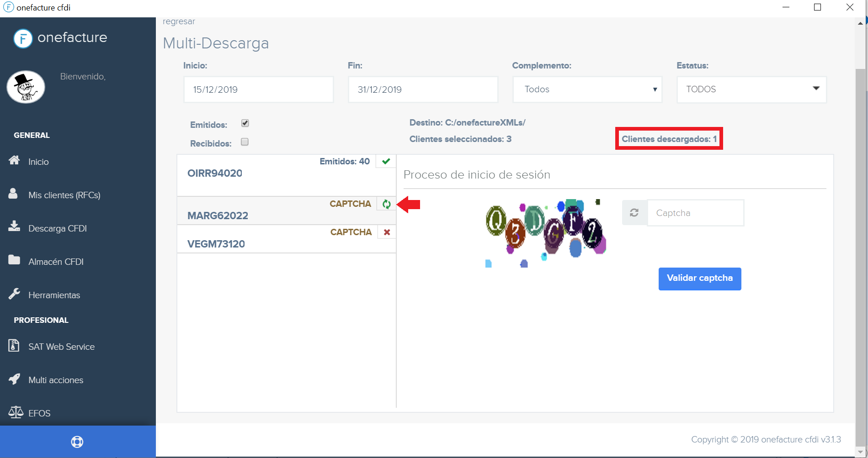Open the SAT Web Service section

(x=61, y=347)
